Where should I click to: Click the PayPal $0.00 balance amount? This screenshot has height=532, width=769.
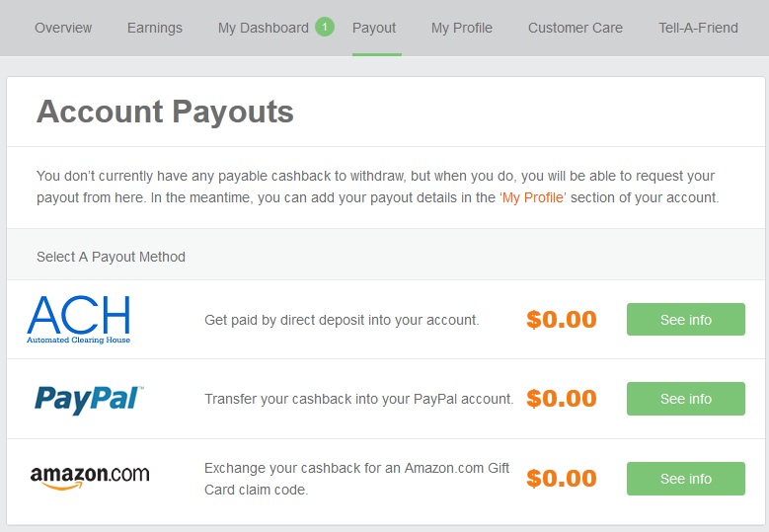point(562,399)
